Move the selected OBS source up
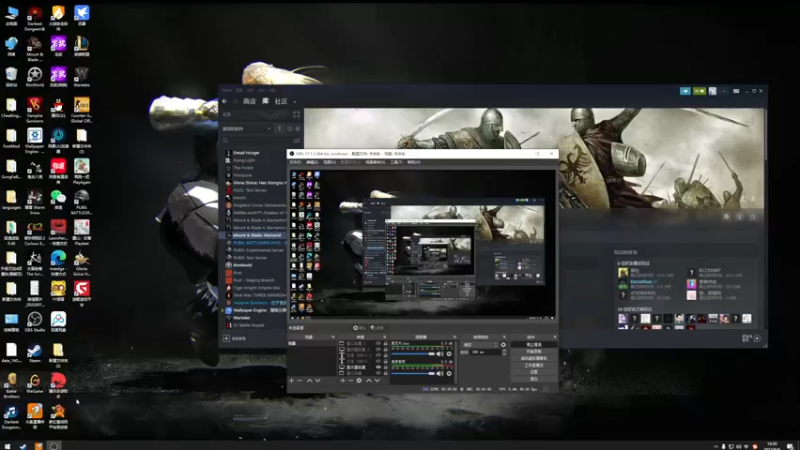This screenshot has height=450, width=800. click(x=369, y=381)
